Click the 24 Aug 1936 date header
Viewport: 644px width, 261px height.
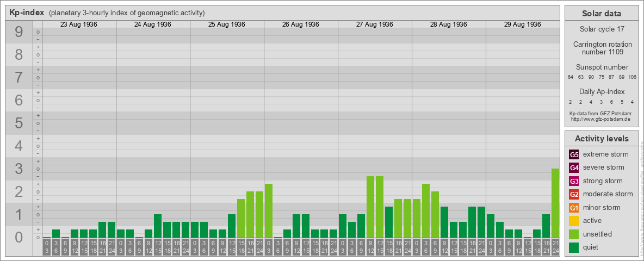(x=153, y=24)
